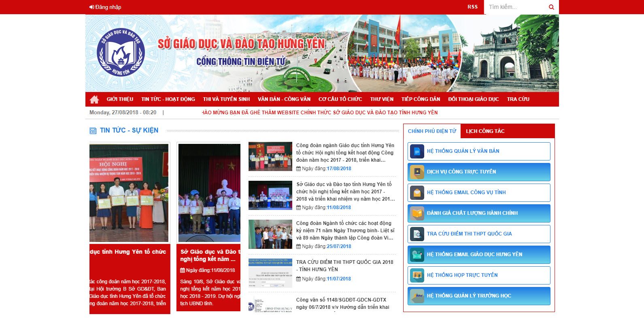
Task: Click the Hệ thống họp trực tuyến icon
Action: 417,275
